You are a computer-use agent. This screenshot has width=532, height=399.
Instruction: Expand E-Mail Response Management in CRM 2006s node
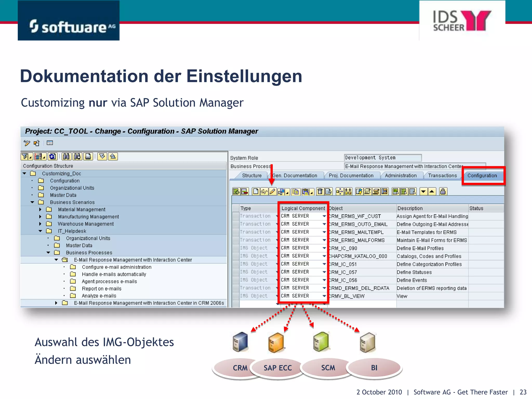pos(56,303)
